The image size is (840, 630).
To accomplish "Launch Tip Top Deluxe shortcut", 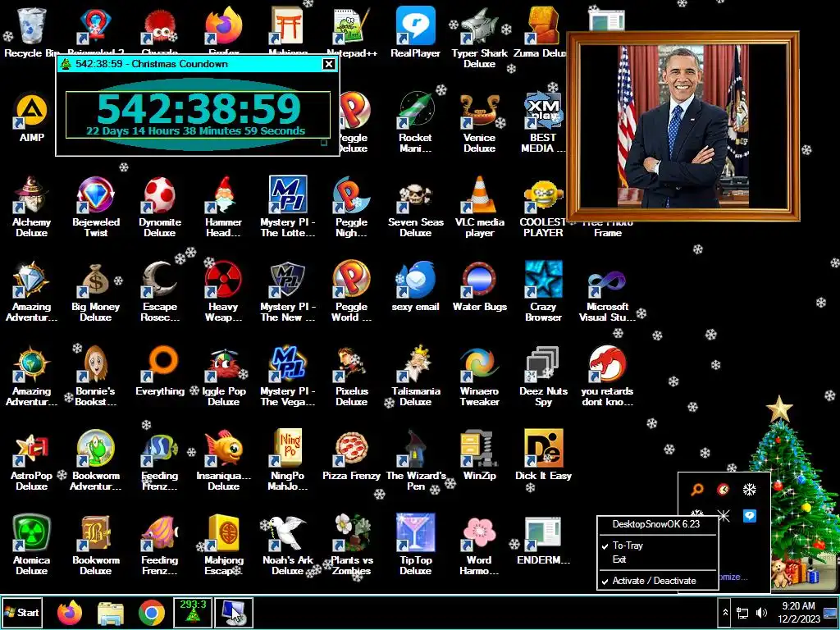I will click(415, 545).
